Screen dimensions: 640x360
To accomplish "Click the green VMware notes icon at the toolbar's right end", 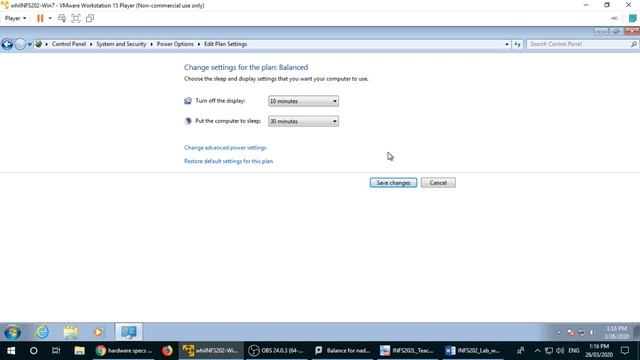I will point(632,18).
